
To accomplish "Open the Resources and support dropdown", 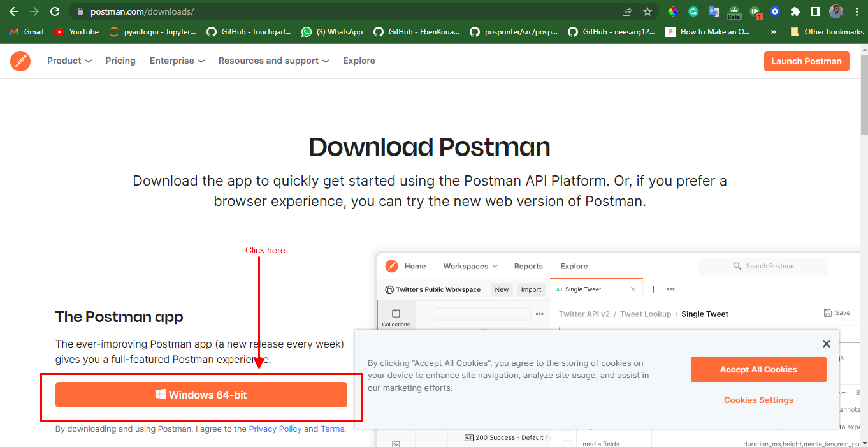I will pyautogui.click(x=273, y=61).
